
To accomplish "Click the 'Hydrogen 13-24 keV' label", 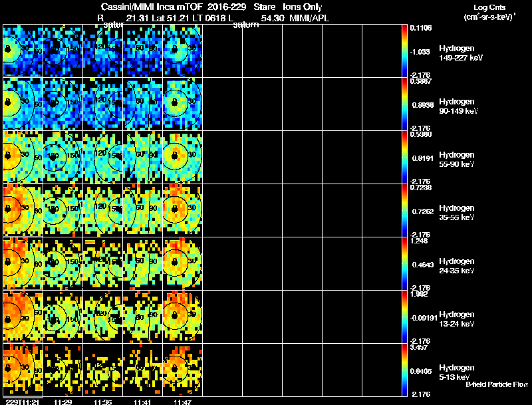I will (x=457, y=319).
